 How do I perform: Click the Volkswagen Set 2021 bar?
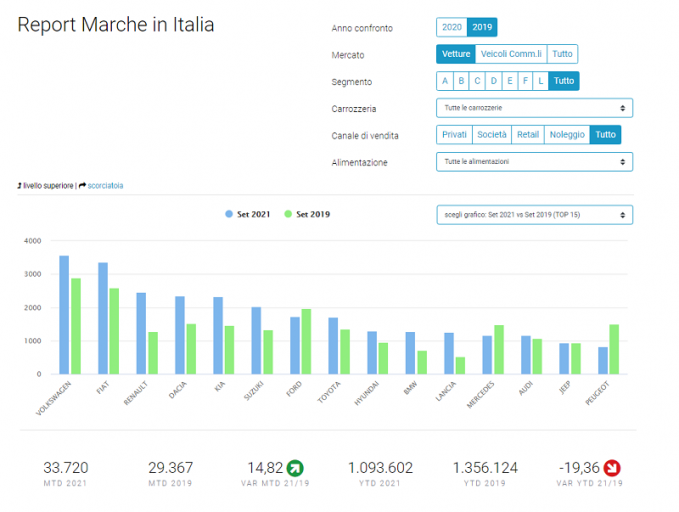pos(64,315)
